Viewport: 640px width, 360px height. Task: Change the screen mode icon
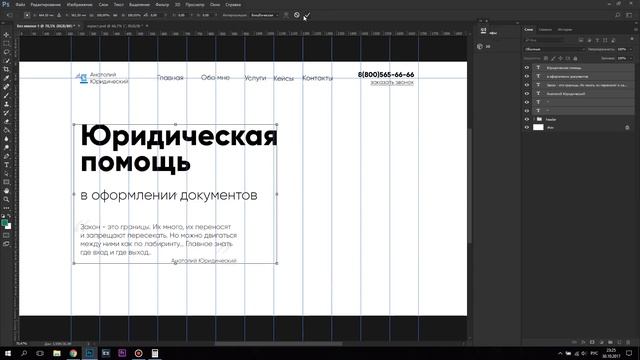coord(6,244)
